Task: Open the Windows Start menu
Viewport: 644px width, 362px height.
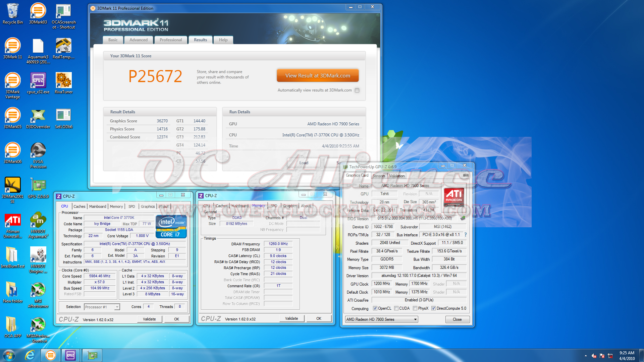Action: coord(9,355)
